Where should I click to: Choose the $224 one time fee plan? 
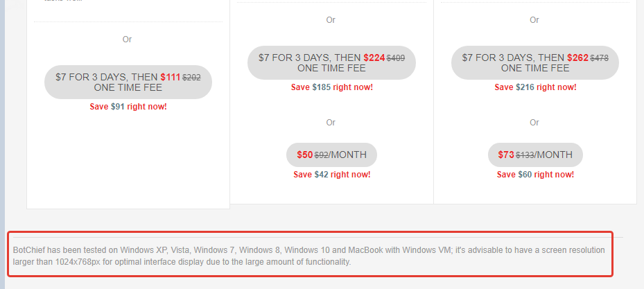point(331,62)
